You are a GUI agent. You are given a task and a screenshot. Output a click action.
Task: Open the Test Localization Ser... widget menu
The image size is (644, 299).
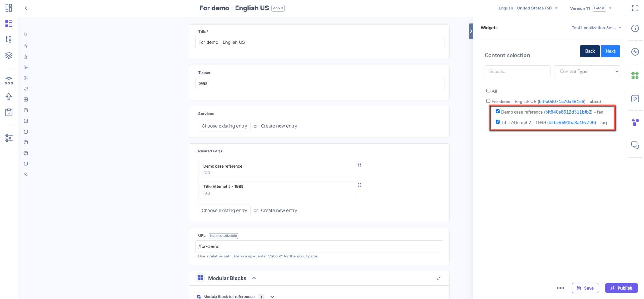click(597, 28)
